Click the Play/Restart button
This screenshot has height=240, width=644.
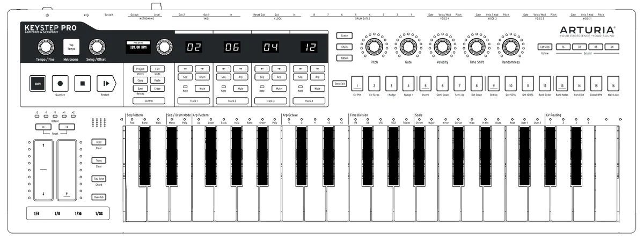(x=106, y=83)
